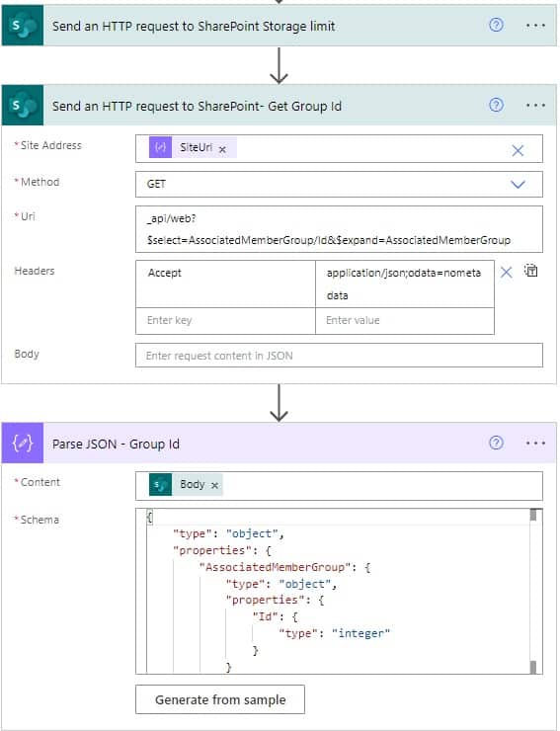Edit the application/json;odata=nometadata value
This screenshot has height=731, width=560.
pyautogui.click(x=404, y=284)
